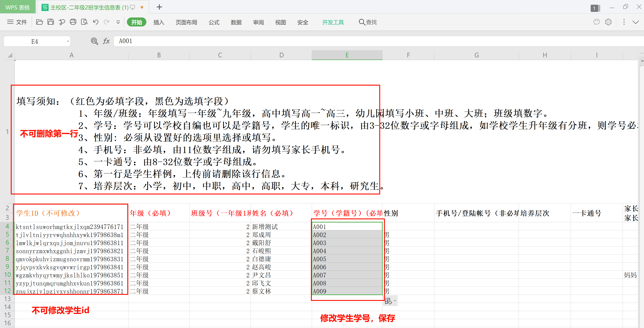This screenshot has height=328, width=644.
Task: Click the save disk icon
Action: (x=51, y=22)
